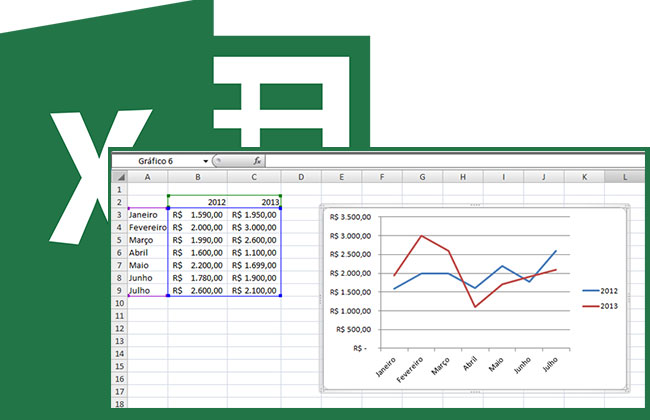The height and width of the screenshot is (420, 650).
Task: Select column B header
Action: (x=198, y=177)
